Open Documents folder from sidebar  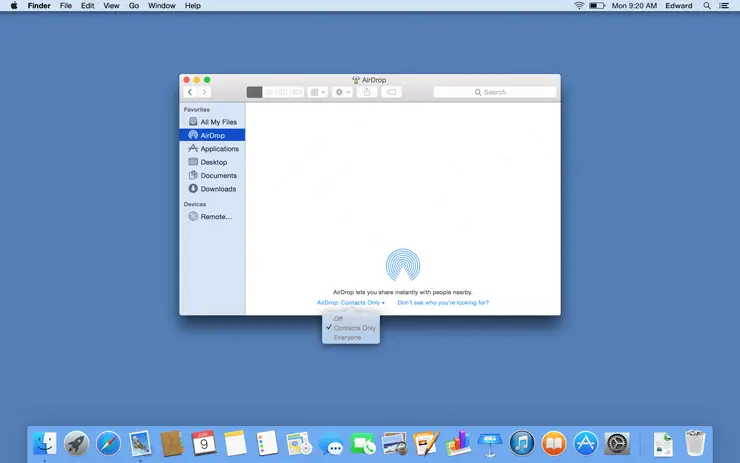coord(212,175)
